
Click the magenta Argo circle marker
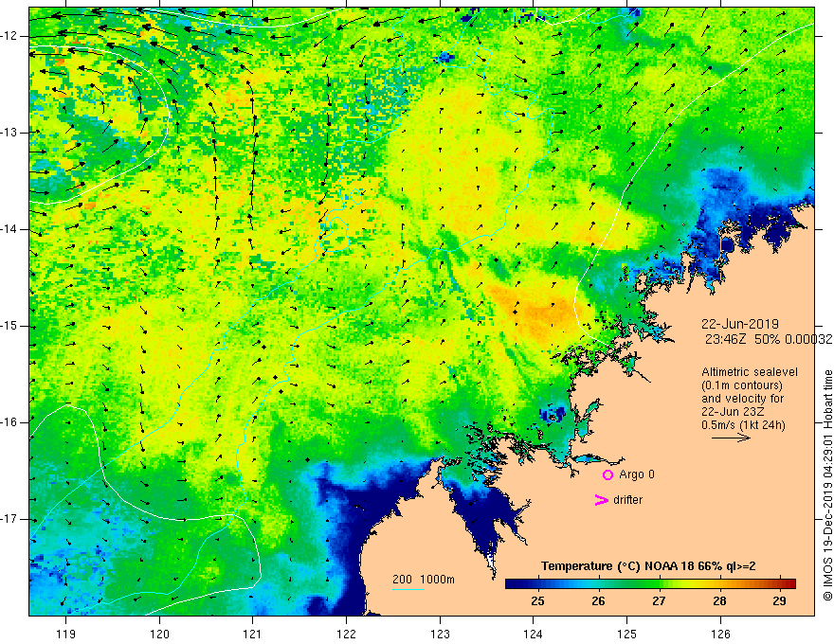607,474
